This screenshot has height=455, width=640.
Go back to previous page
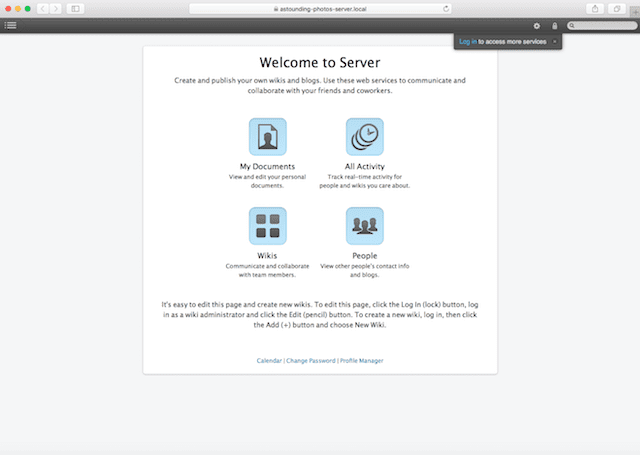pos(43,8)
